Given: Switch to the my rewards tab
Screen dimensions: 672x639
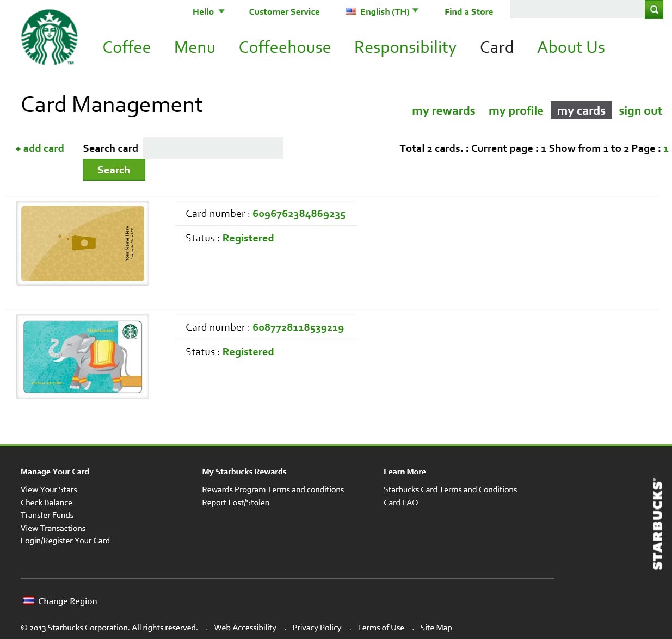Looking at the screenshot, I should pos(443,111).
